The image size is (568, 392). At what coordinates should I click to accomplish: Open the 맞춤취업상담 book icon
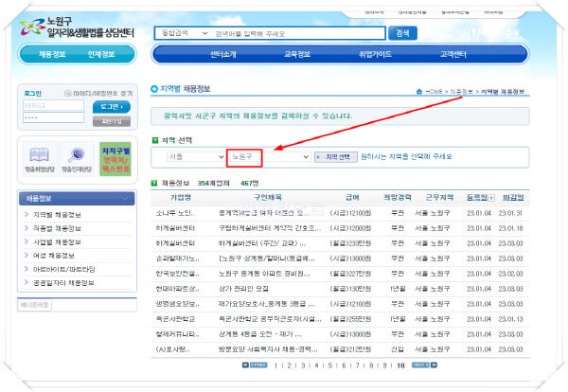(x=40, y=159)
